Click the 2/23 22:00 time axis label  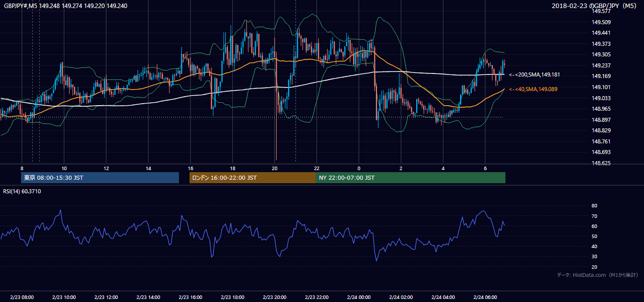coord(316,297)
